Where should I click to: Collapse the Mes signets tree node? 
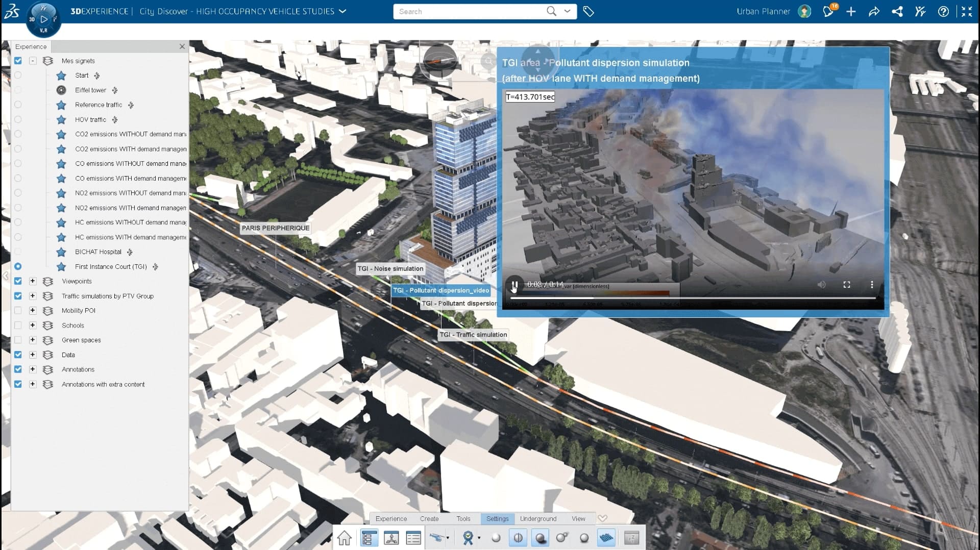[x=33, y=61]
